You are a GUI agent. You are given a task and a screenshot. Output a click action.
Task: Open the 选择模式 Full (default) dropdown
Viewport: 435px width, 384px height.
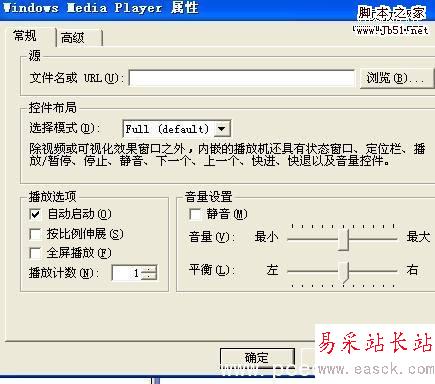point(177,129)
